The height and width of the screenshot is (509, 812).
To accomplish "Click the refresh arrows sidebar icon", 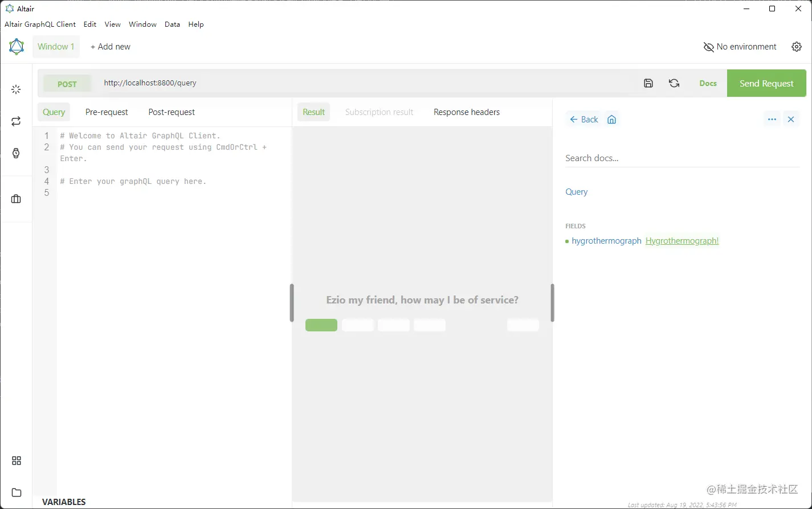I will pyautogui.click(x=16, y=121).
